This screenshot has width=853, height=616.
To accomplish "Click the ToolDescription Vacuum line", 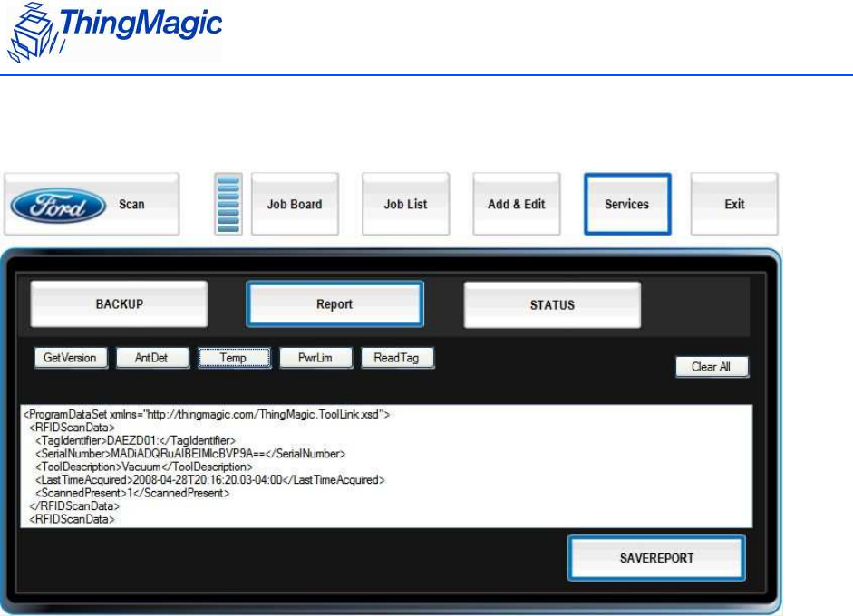I will tap(143, 467).
